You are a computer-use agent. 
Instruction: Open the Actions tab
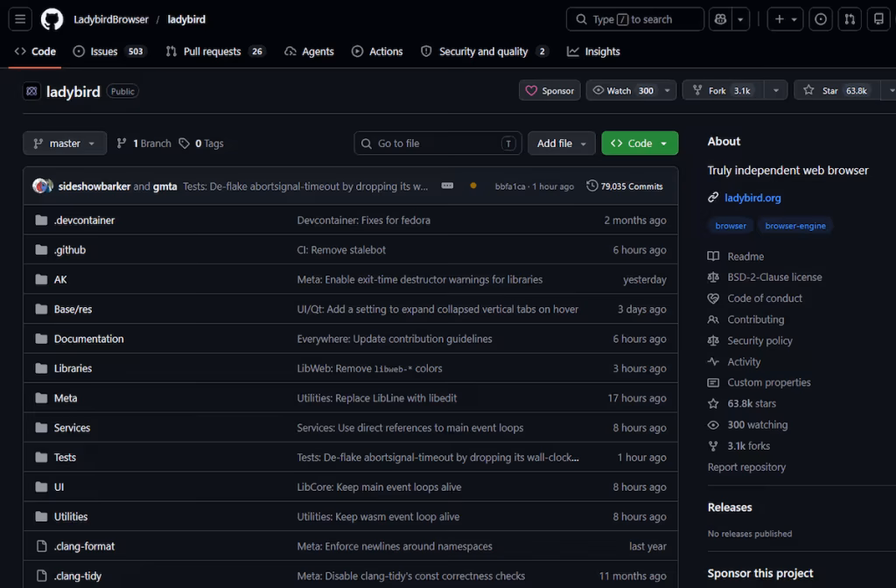[377, 52]
